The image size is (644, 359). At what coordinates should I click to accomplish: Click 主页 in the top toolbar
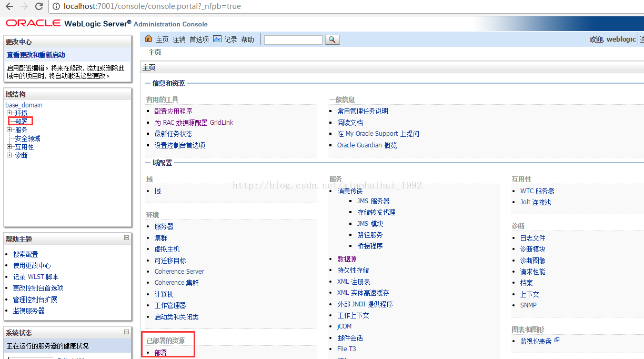(x=162, y=39)
